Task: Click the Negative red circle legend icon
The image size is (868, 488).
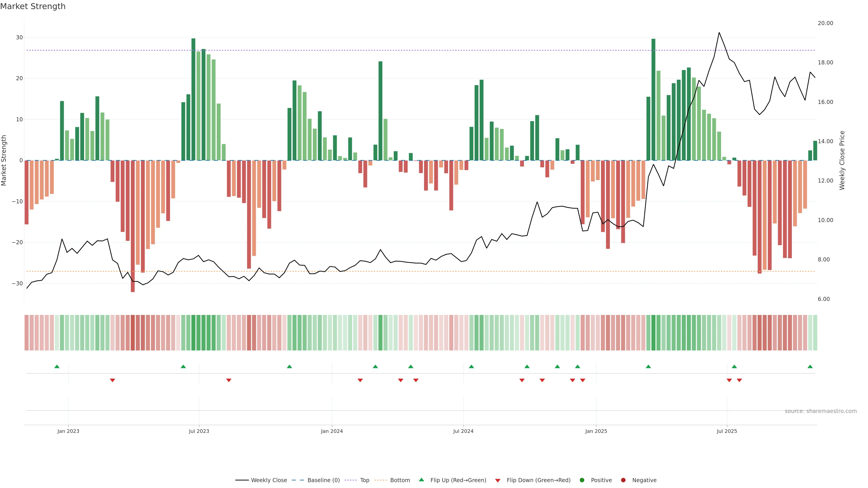Action: pyautogui.click(x=623, y=480)
